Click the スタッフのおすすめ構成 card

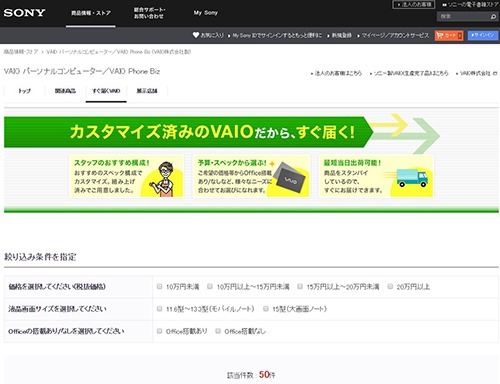pos(127,176)
